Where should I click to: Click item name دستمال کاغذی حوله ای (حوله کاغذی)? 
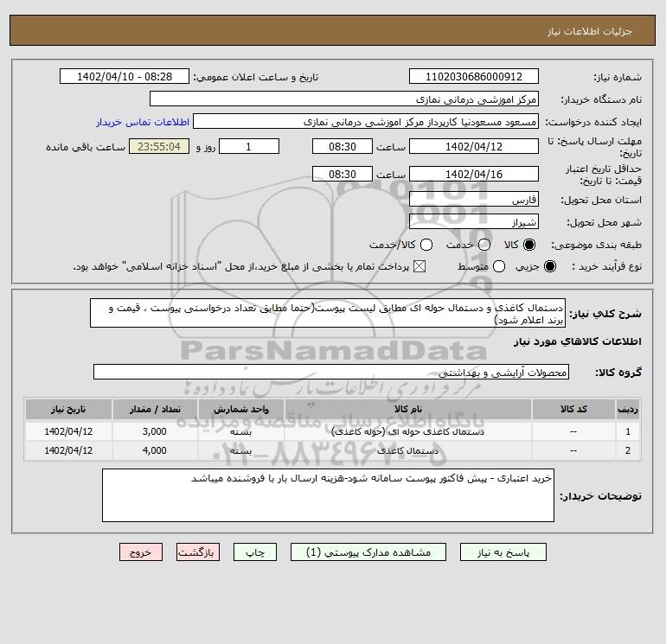coord(407,431)
